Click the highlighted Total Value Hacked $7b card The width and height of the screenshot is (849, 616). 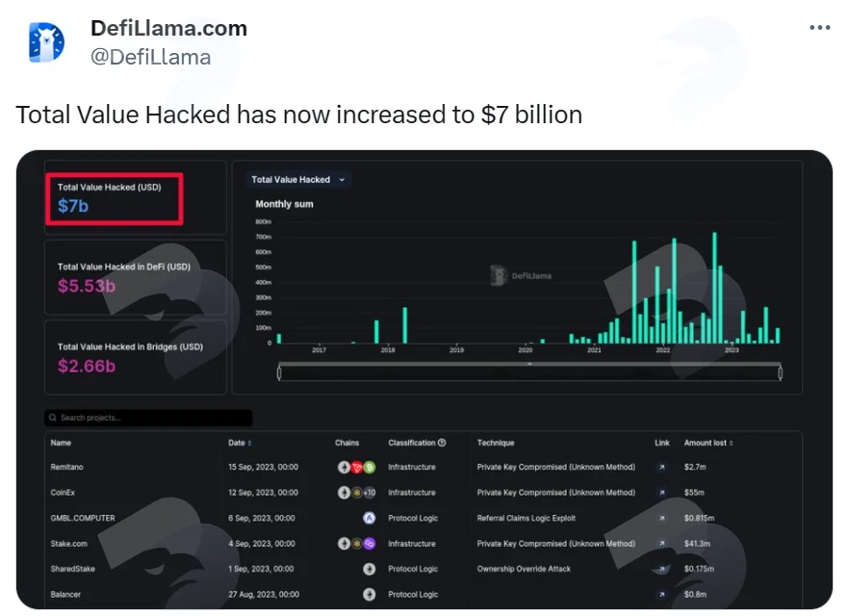(x=115, y=198)
